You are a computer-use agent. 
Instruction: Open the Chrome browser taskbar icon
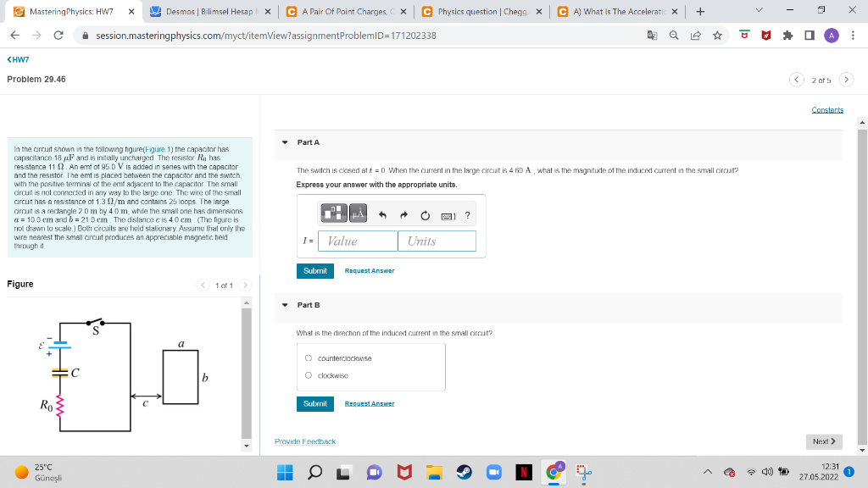coord(554,472)
